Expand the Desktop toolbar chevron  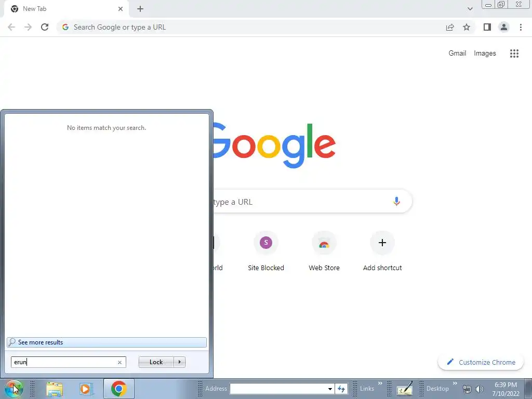[455, 383]
